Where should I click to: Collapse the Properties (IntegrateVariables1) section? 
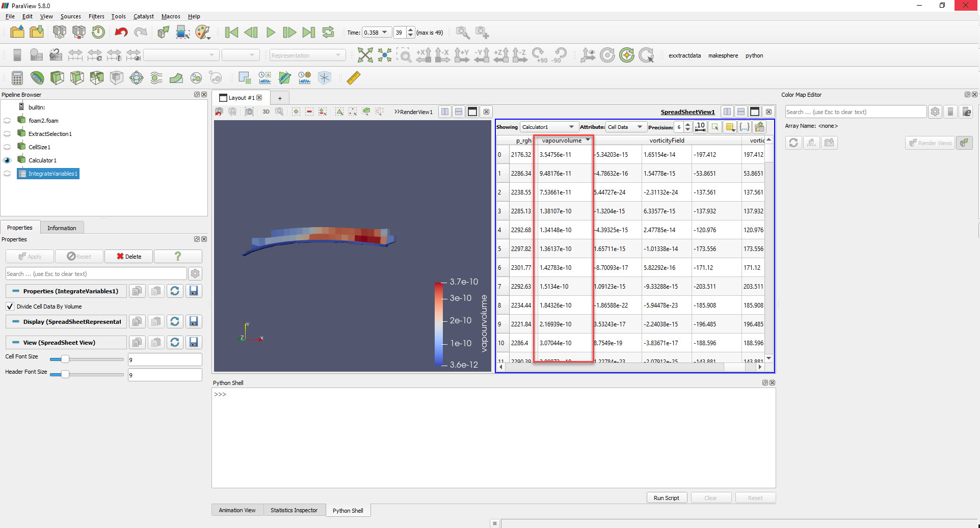click(16, 291)
